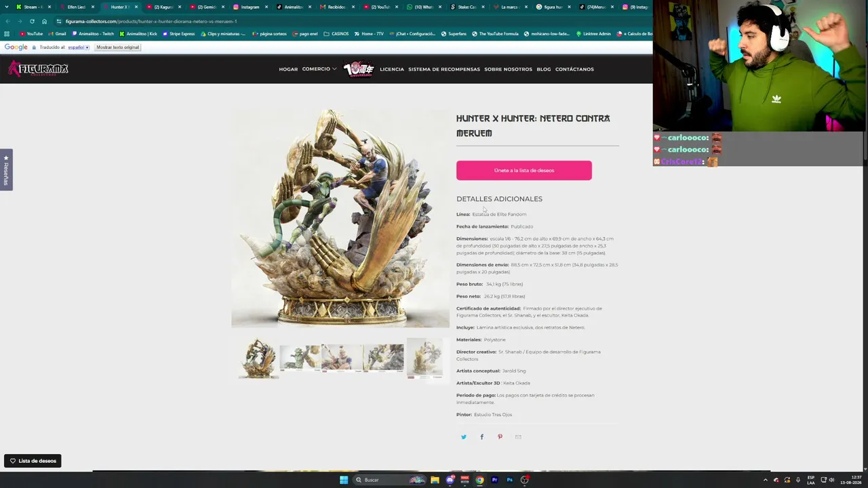Select second thumbnail showing green Meruem close-up

[x=300, y=358]
